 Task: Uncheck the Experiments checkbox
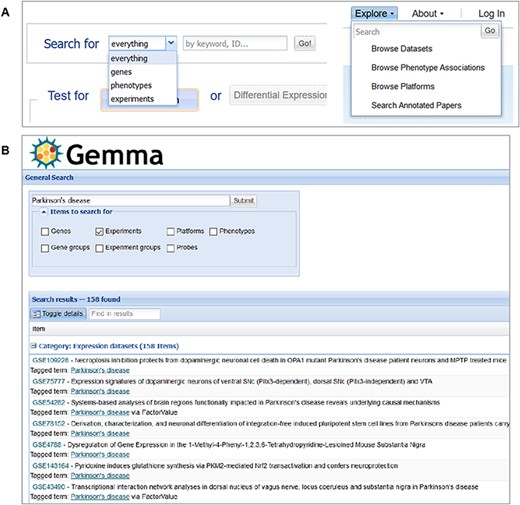(99, 231)
